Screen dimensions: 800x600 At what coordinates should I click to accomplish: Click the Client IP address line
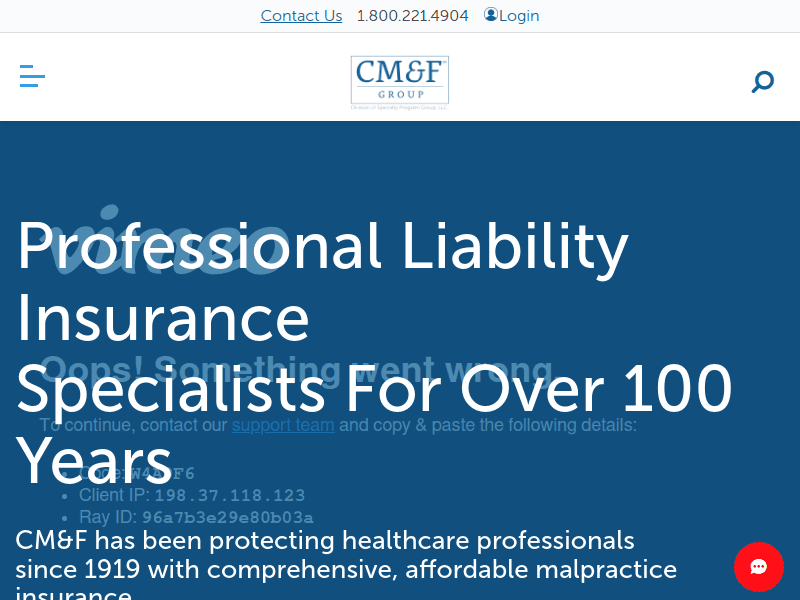pos(193,495)
